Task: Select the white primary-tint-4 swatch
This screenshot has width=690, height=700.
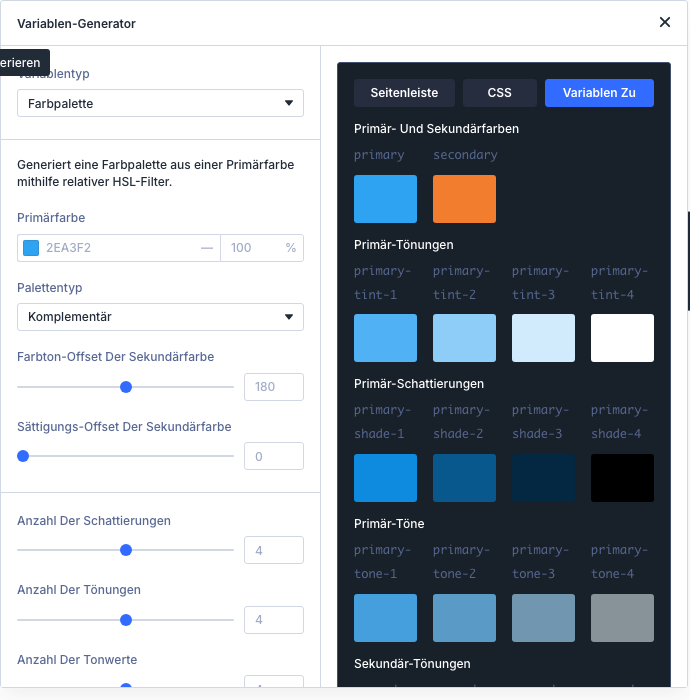Action: tap(622, 338)
